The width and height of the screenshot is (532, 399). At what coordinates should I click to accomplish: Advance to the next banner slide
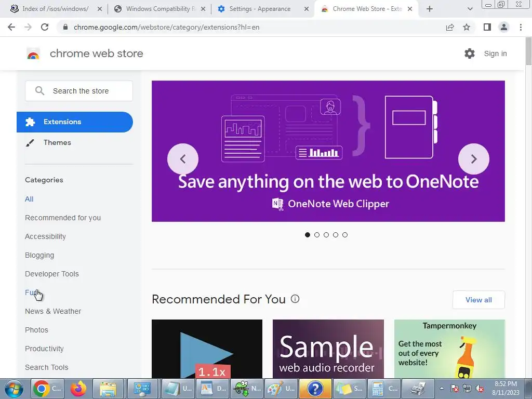pos(474,159)
